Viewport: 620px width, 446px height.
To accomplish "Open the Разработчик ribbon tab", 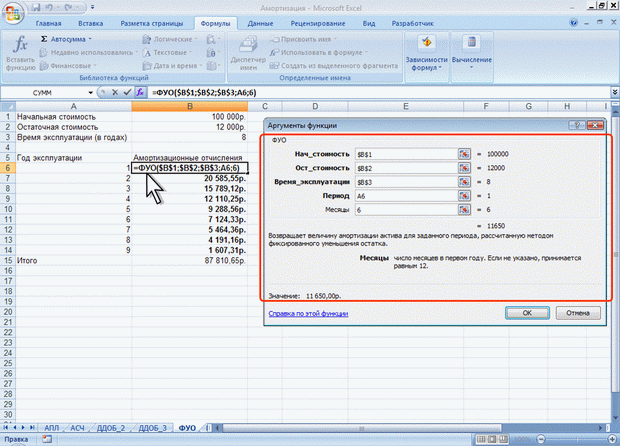I will [412, 23].
